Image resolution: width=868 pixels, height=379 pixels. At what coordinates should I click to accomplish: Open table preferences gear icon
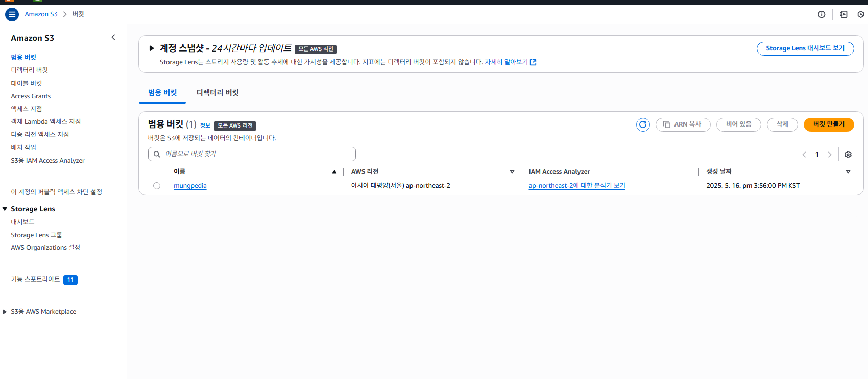(x=848, y=155)
